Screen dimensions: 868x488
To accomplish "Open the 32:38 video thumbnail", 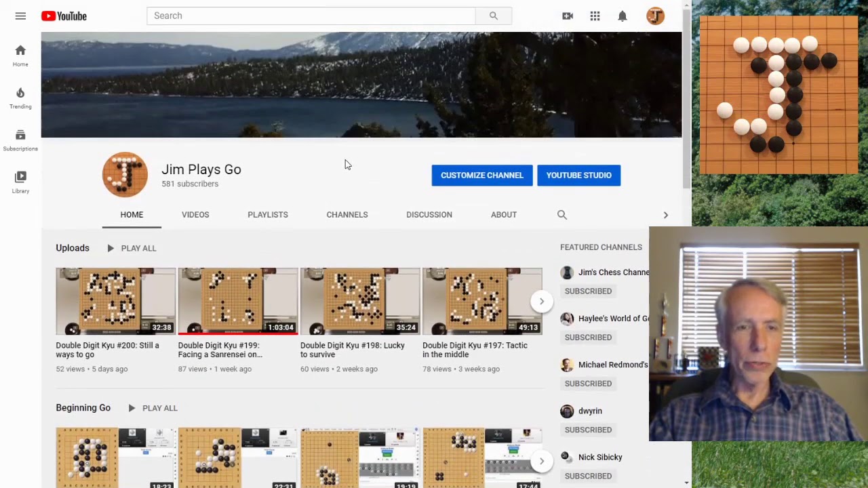I will pyautogui.click(x=116, y=302).
